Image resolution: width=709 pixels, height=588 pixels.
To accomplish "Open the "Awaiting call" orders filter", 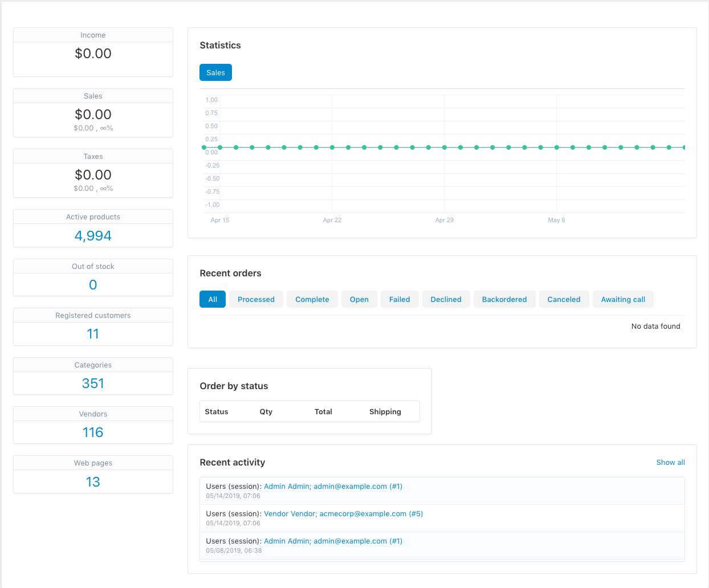I will [x=623, y=299].
